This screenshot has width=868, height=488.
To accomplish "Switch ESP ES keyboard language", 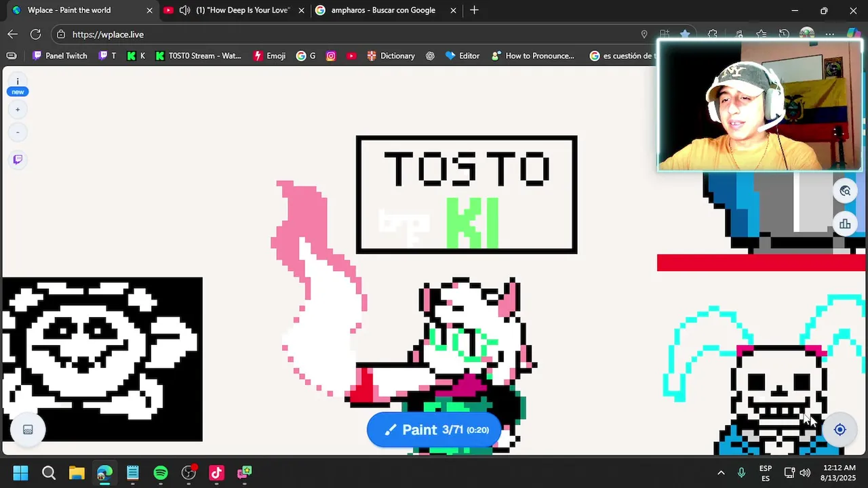I will [766, 473].
